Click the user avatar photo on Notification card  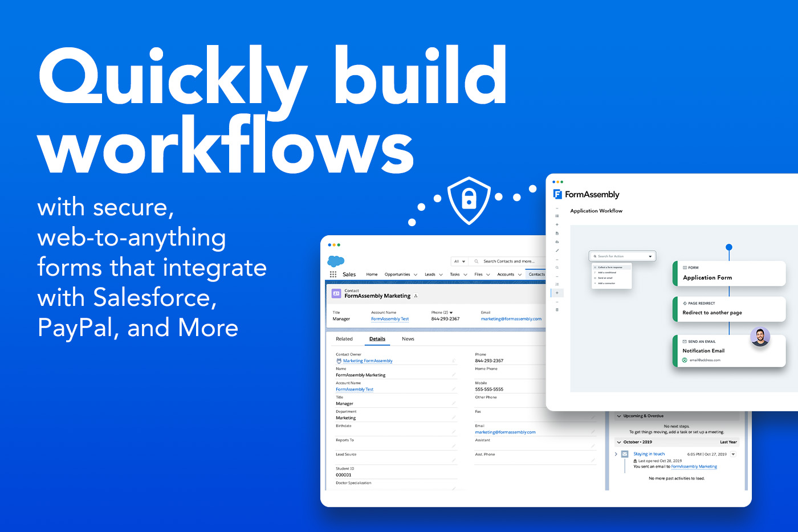coord(760,337)
